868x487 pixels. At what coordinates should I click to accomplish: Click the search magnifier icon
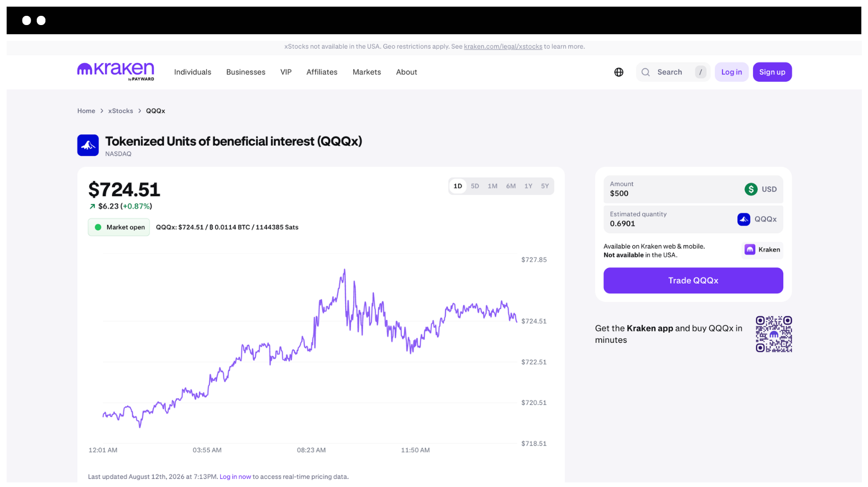[x=646, y=72]
